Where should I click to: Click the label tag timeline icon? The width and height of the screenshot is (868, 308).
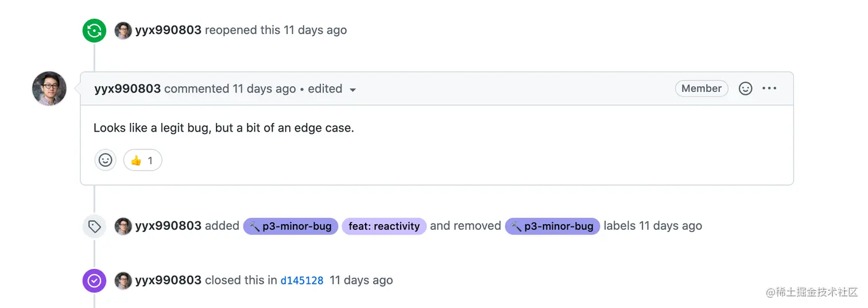tap(94, 226)
